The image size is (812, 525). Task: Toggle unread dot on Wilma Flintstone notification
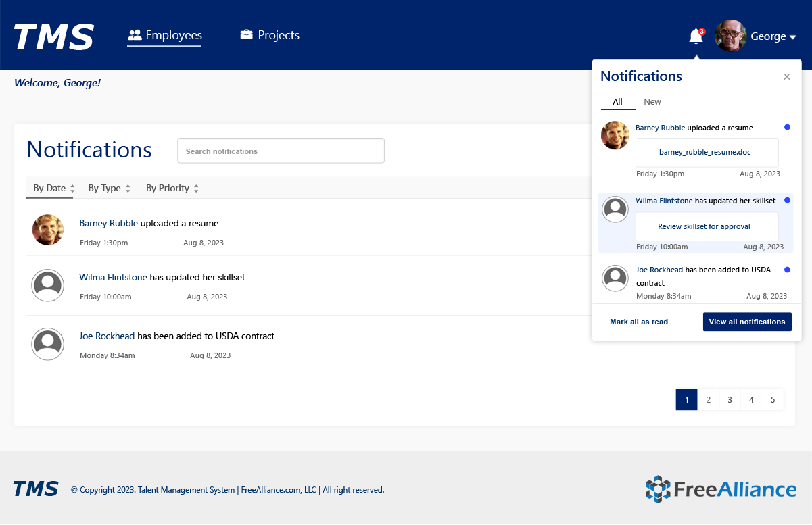[x=787, y=200]
